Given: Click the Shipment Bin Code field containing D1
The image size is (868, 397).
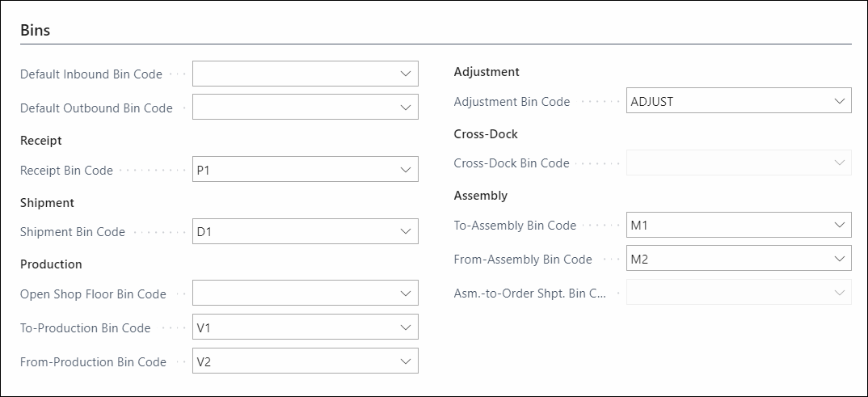Looking at the screenshot, I should (x=305, y=231).
